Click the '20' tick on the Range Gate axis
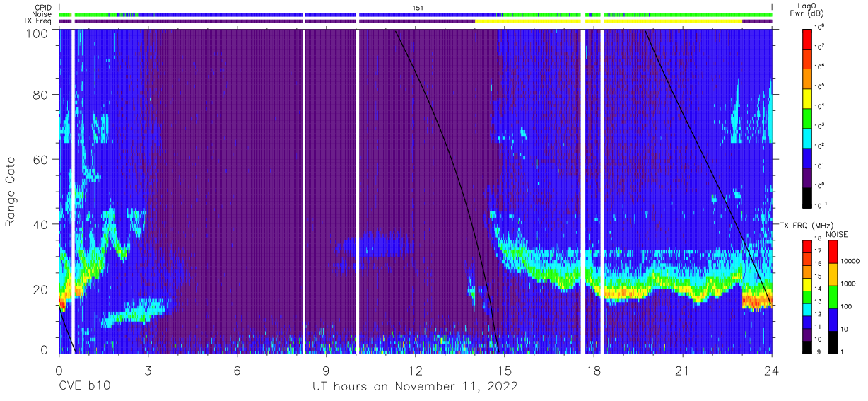 pos(41,289)
